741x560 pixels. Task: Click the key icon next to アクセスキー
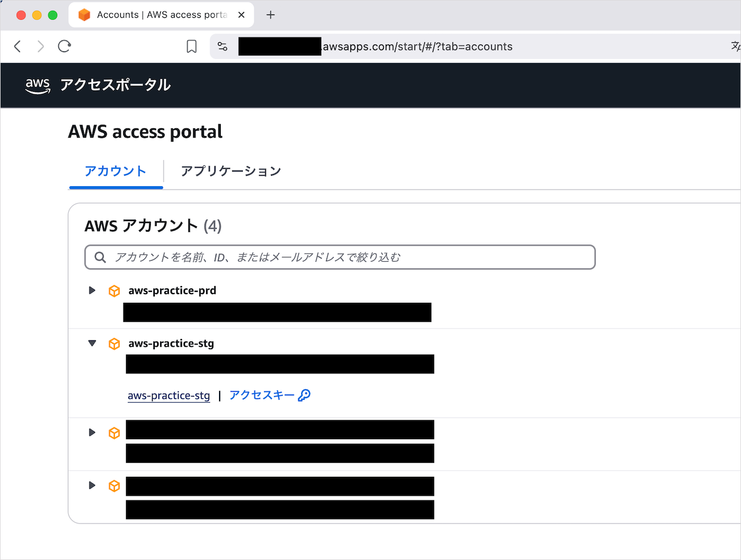tap(304, 395)
